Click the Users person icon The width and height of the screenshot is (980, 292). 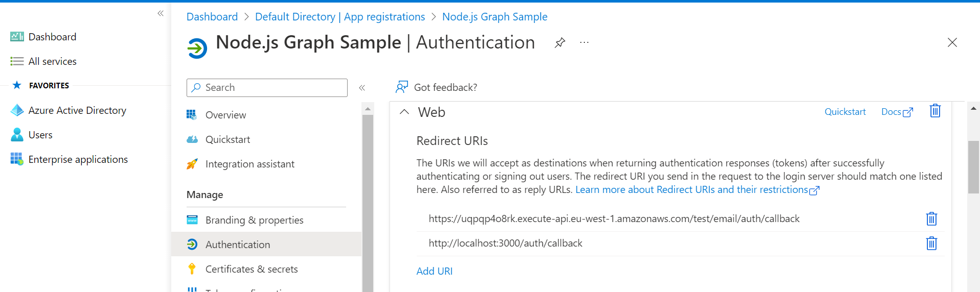[17, 134]
